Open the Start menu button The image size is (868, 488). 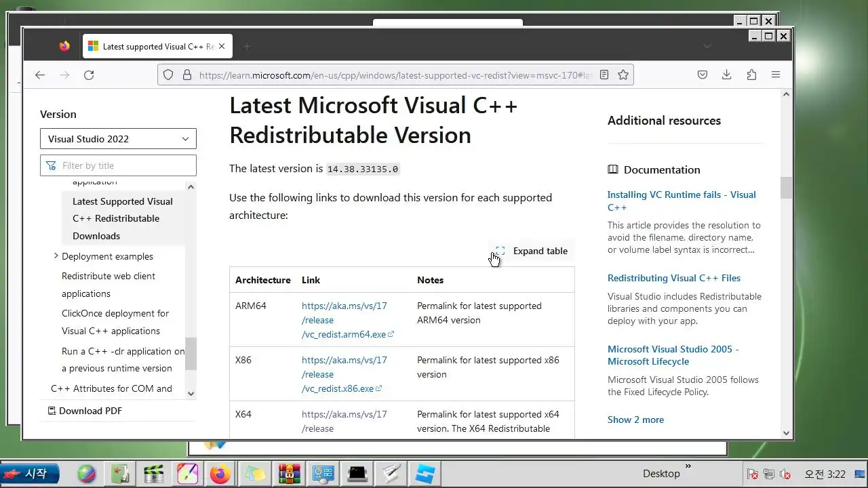[30, 474]
